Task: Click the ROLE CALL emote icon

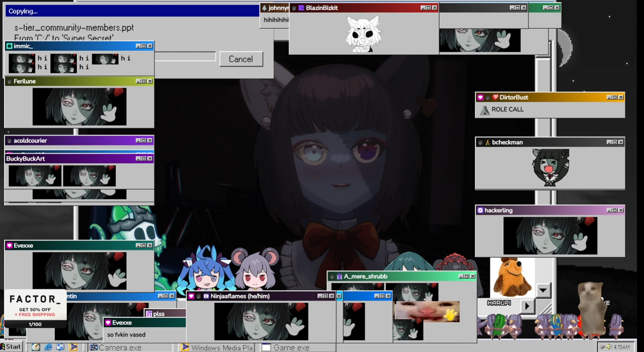Action: (x=484, y=110)
